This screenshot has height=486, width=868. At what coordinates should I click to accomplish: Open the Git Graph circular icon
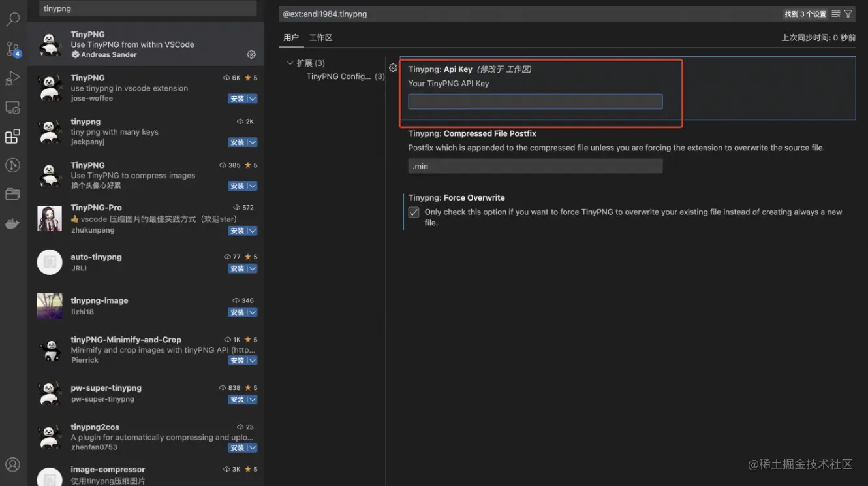[x=12, y=165]
